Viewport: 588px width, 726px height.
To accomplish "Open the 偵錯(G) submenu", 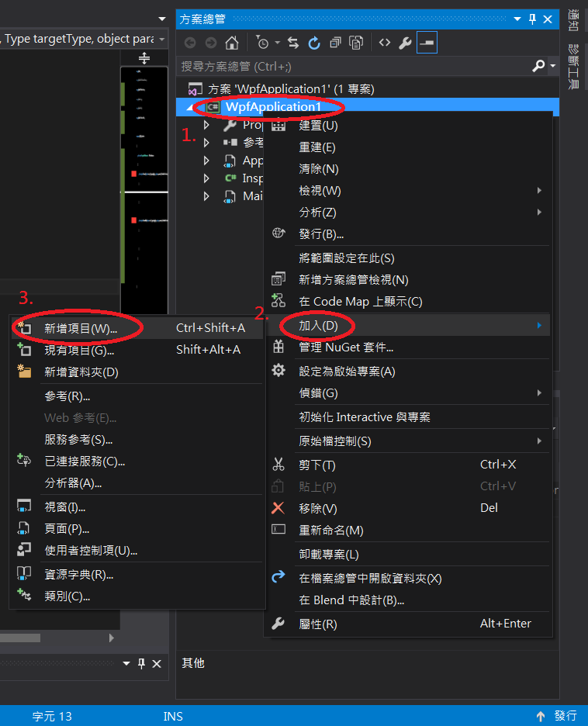I will coord(408,393).
